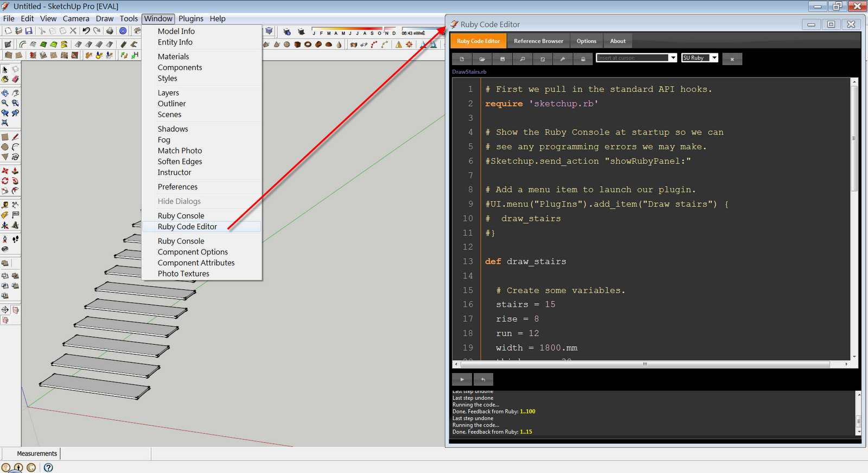
Task: Choose the Pan hand tool
Action: click(x=15, y=93)
